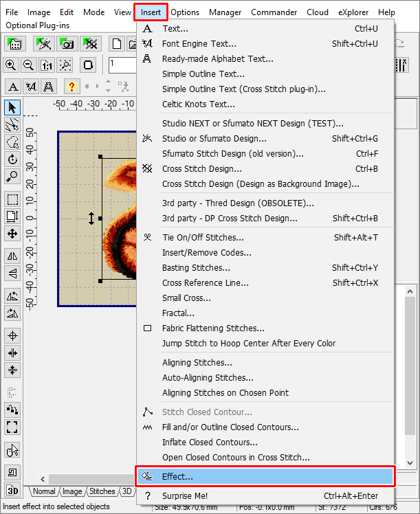Choose the lasso selection tool

tap(12, 142)
